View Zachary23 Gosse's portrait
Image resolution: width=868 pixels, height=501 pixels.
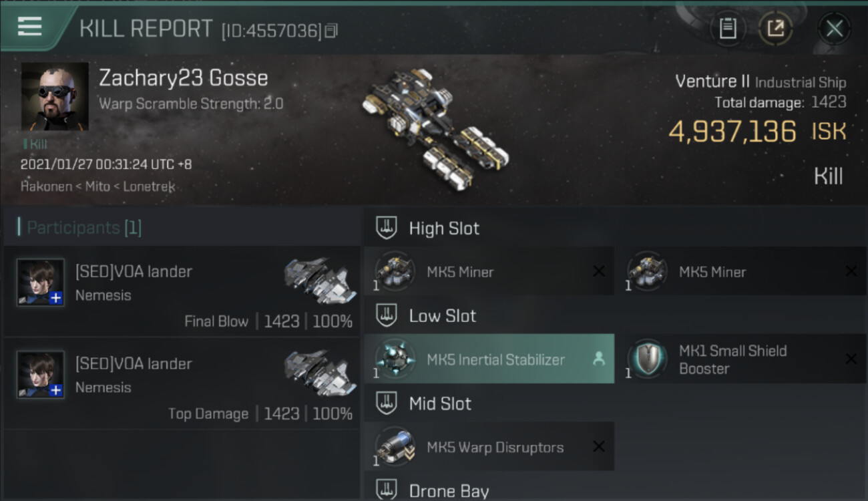coord(55,96)
